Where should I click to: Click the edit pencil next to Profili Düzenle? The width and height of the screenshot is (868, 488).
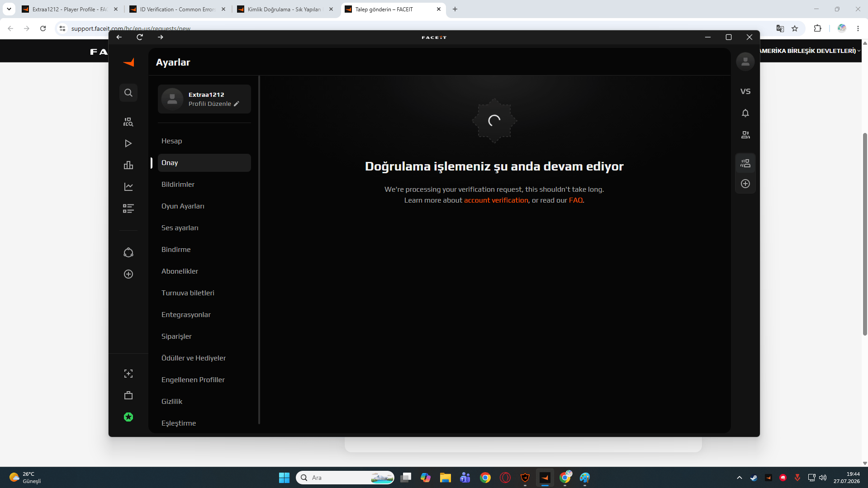tap(237, 104)
